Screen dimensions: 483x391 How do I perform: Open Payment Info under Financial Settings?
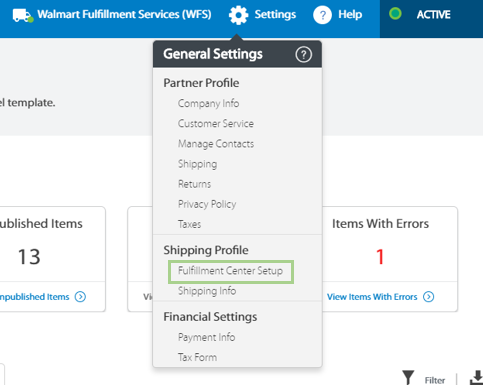tap(206, 337)
